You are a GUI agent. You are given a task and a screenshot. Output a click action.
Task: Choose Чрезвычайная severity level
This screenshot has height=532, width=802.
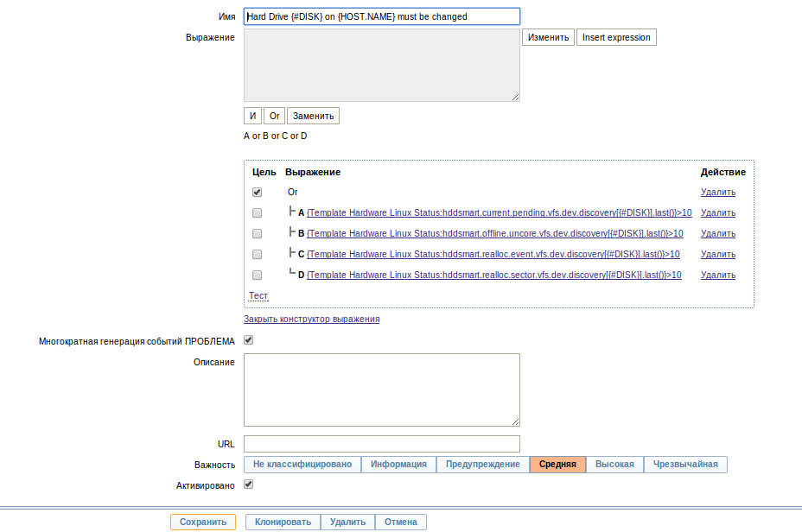pos(685,465)
